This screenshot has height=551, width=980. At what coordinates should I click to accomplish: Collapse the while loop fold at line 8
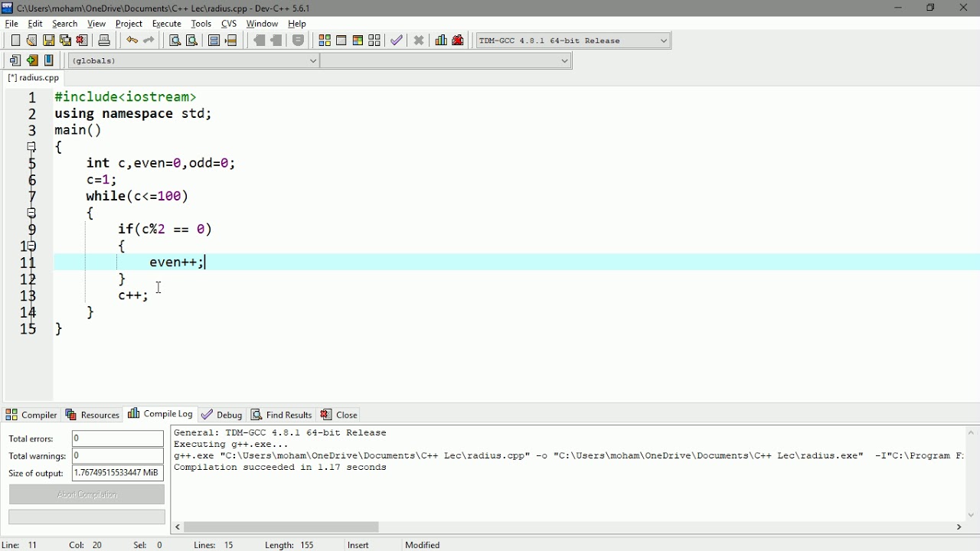click(x=32, y=213)
